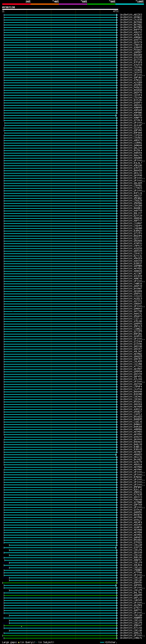
Task: Select the UniRef100_Q6DV76 label
Action: tap(131, 93)
